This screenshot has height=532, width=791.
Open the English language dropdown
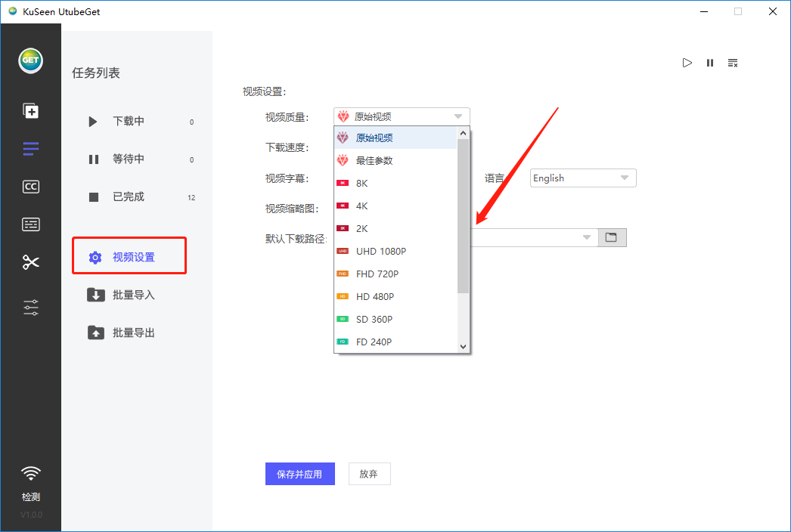pos(582,178)
